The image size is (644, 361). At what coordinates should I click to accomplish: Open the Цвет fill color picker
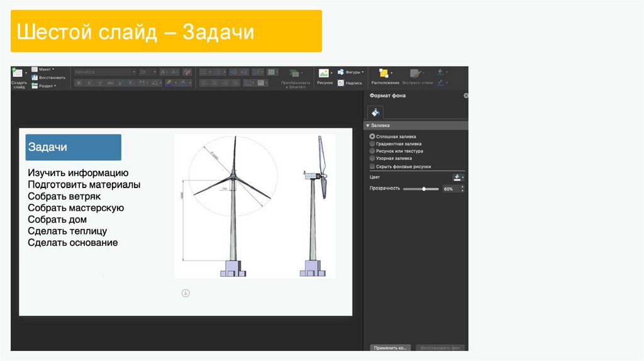point(458,177)
